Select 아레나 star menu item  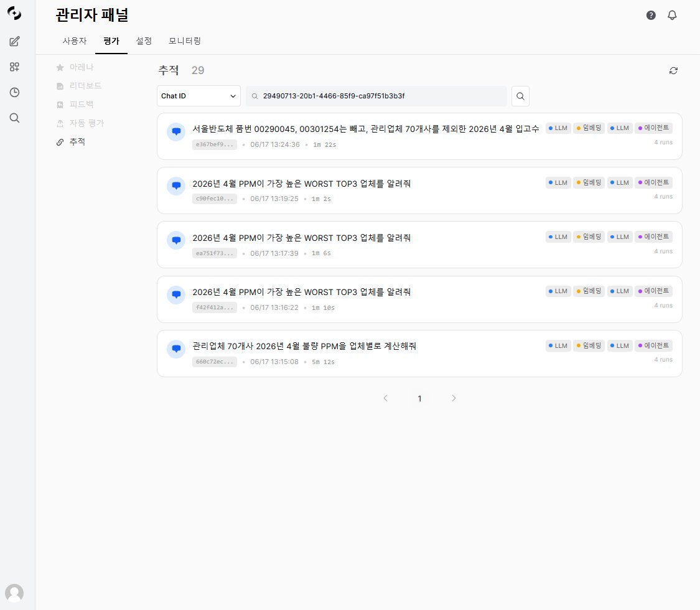tap(75, 67)
